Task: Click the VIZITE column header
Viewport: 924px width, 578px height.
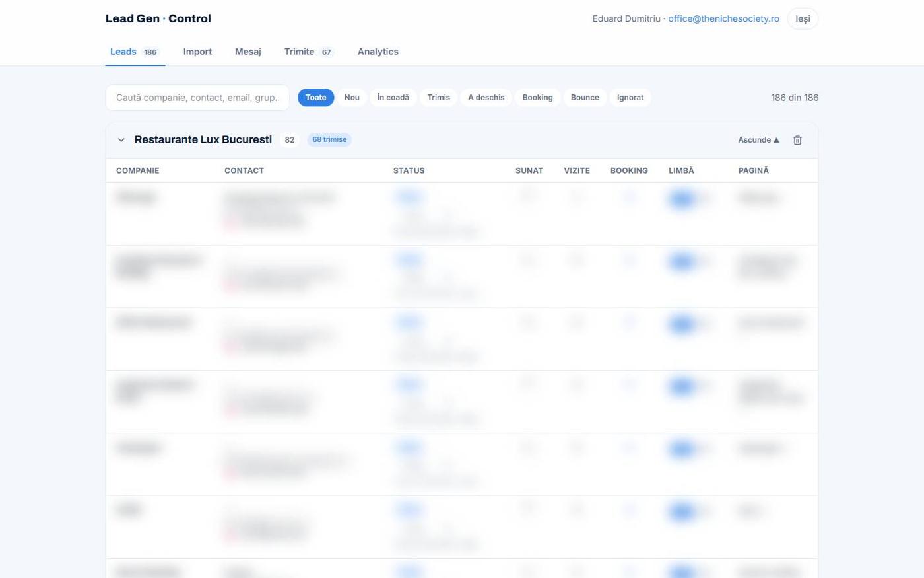Action: coord(577,170)
